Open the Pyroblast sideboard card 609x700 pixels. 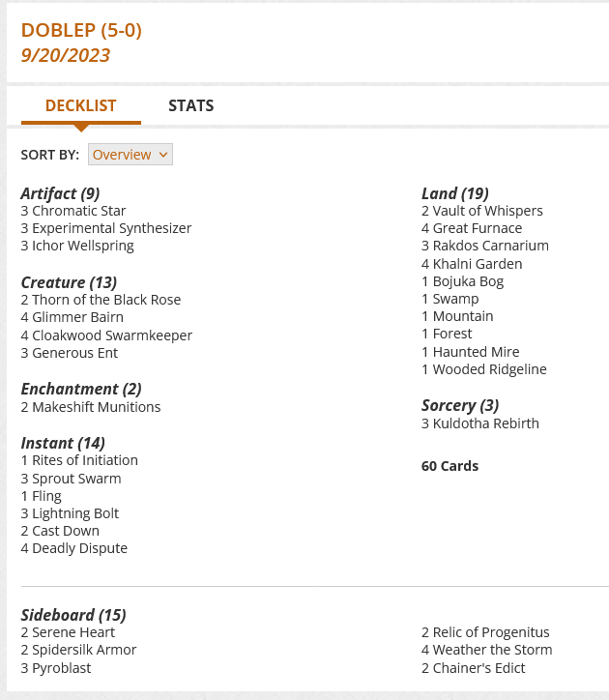coord(64,667)
